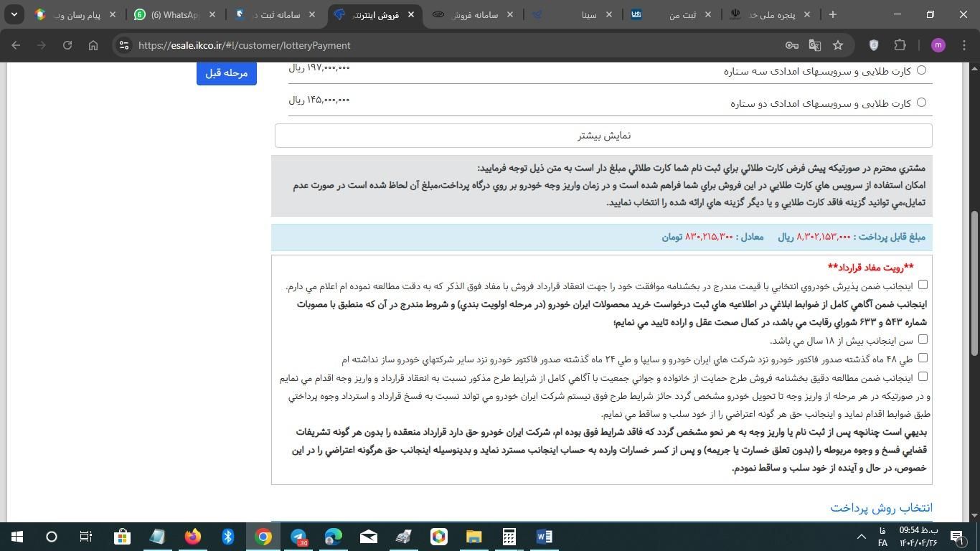Screen dimensions: 980x551
Task: Click the translate page icon
Action: coord(815,45)
